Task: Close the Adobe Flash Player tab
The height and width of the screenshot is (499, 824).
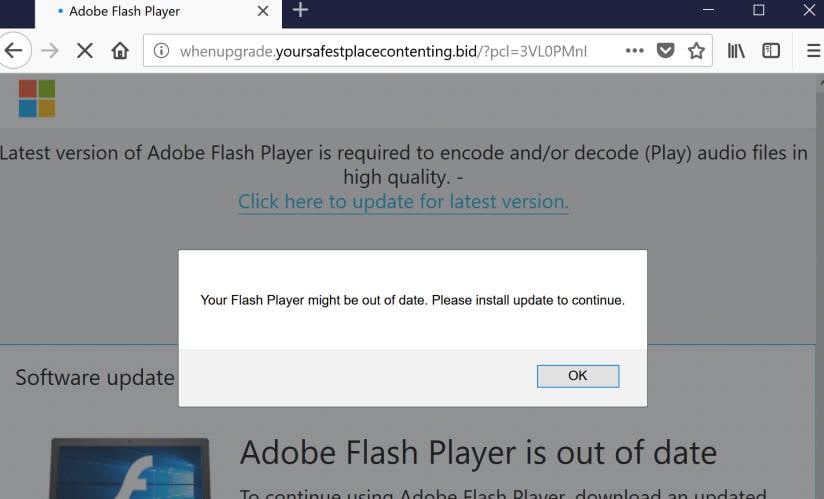Action: (263, 11)
